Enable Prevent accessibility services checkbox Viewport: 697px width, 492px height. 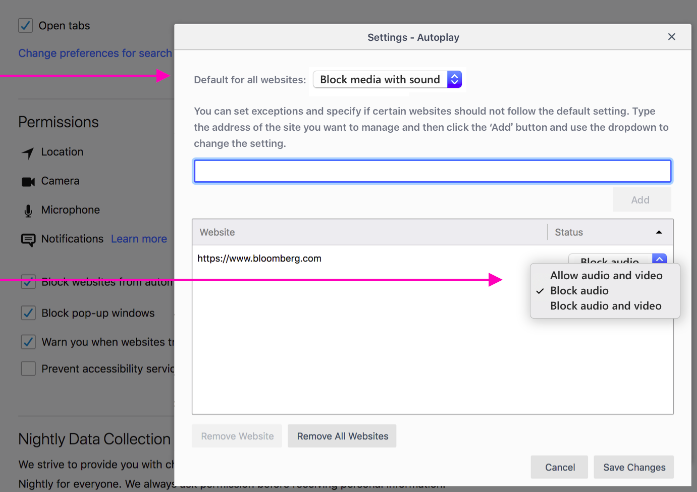27,369
